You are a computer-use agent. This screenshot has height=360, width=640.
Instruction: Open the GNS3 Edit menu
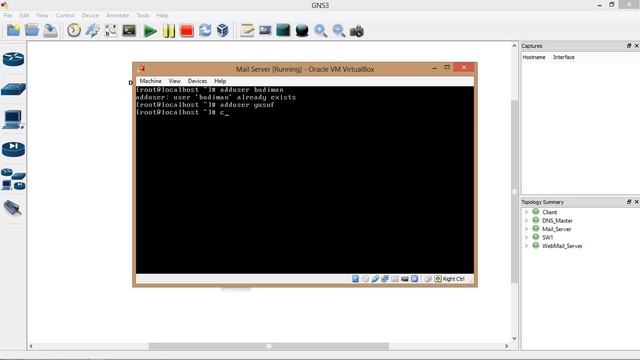[24, 15]
